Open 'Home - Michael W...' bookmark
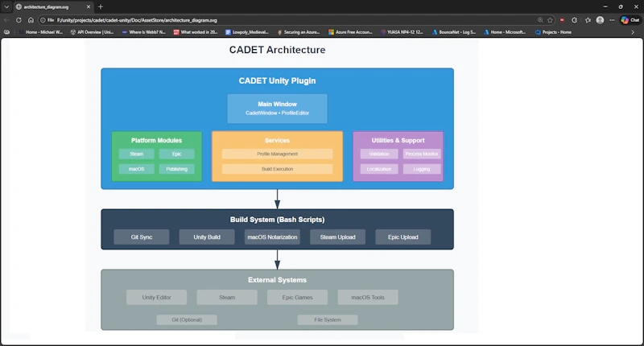 click(41, 32)
